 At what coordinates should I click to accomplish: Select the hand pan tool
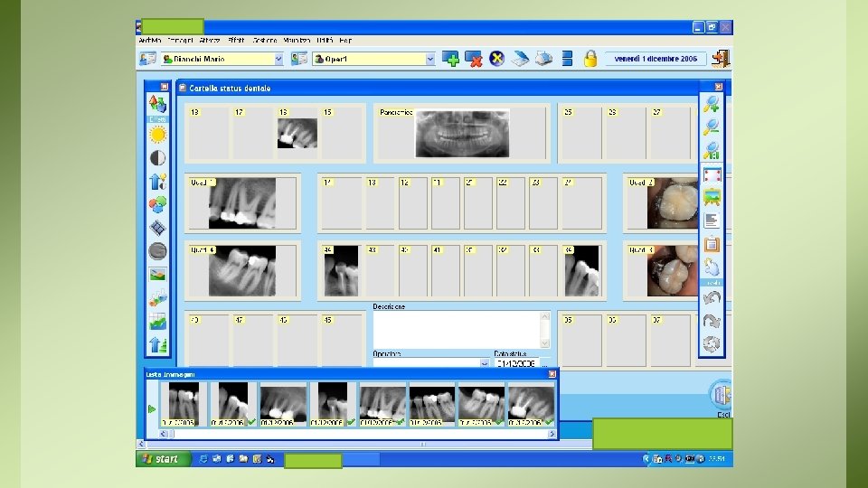(x=712, y=267)
